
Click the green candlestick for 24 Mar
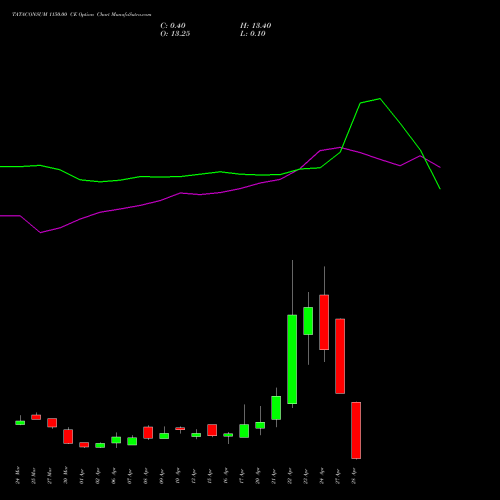(x=20, y=423)
